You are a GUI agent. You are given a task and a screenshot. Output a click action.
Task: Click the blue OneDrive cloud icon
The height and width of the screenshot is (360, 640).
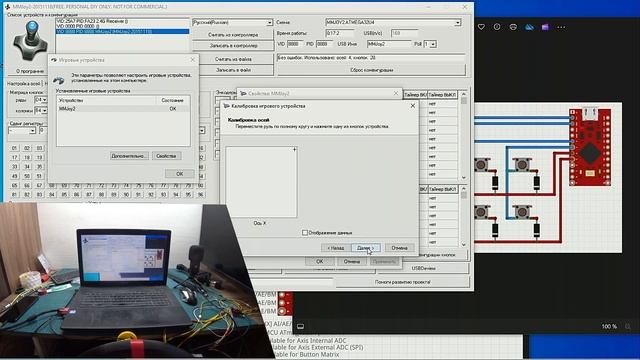pos(529,27)
